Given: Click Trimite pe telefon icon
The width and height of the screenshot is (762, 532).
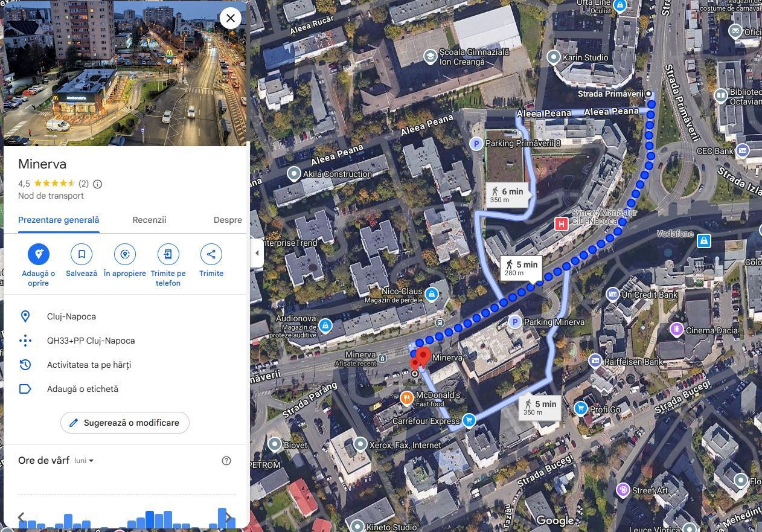Looking at the screenshot, I should pos(168,254).
